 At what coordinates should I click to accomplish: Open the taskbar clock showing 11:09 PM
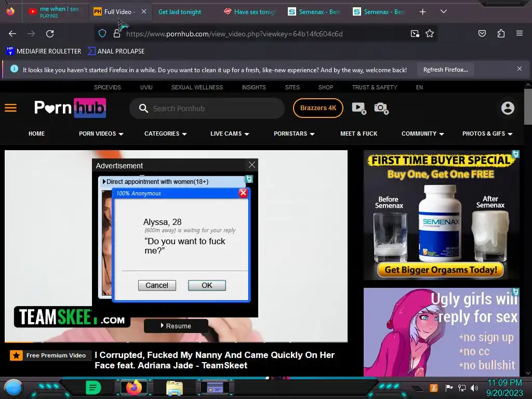pos(504,388)
